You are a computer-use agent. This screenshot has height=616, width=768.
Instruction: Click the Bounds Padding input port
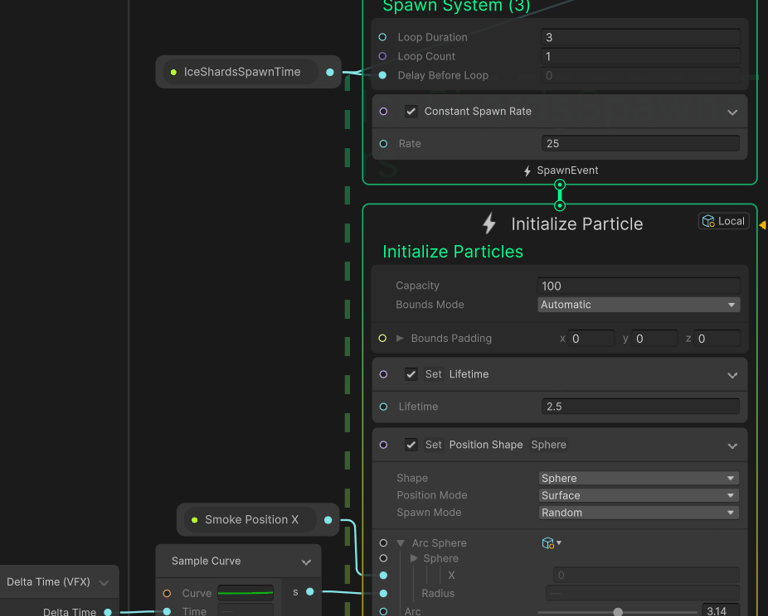click(x=383, y=338)
